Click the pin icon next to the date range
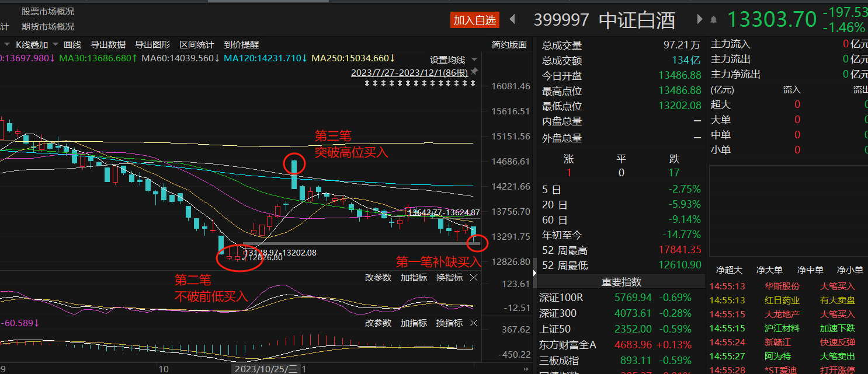Image resolution: width=868 pixels, height=374 pixels. 474,71
